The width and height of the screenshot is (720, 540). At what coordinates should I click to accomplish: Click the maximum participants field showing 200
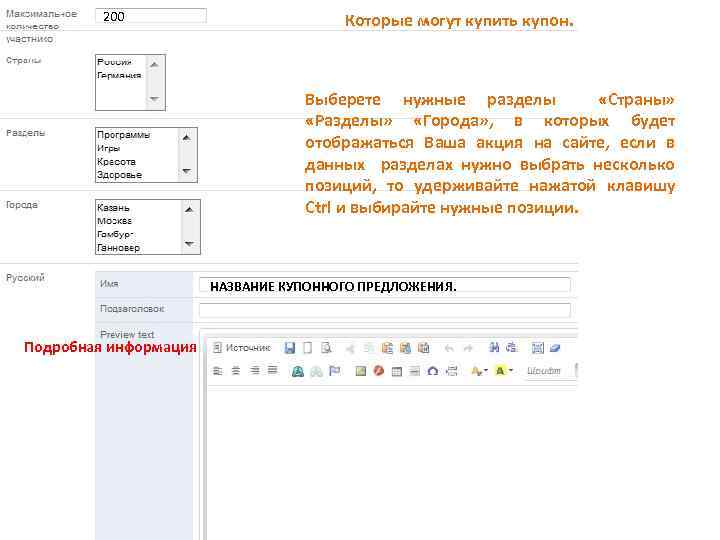pyautogui.click(x=151, y=16)
